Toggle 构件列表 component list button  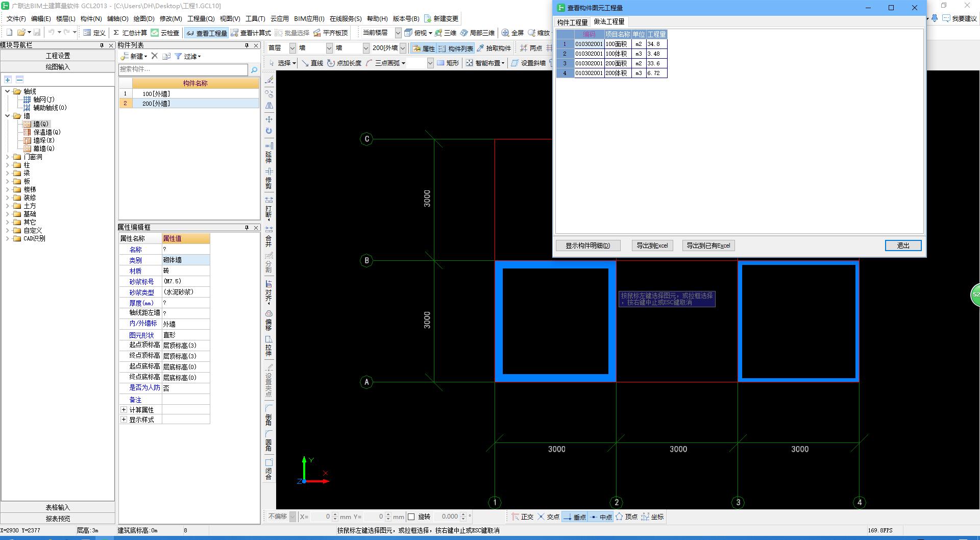click(x=456, y=48)
